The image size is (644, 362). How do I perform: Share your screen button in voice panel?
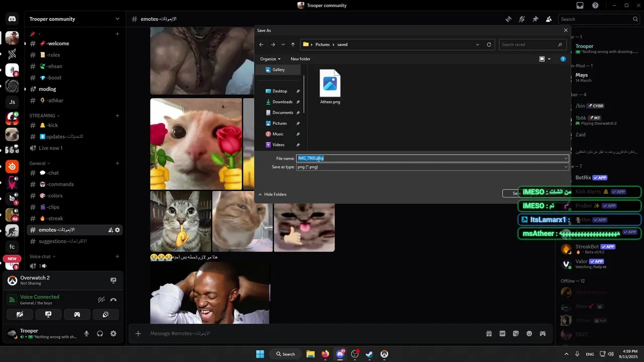48,314
